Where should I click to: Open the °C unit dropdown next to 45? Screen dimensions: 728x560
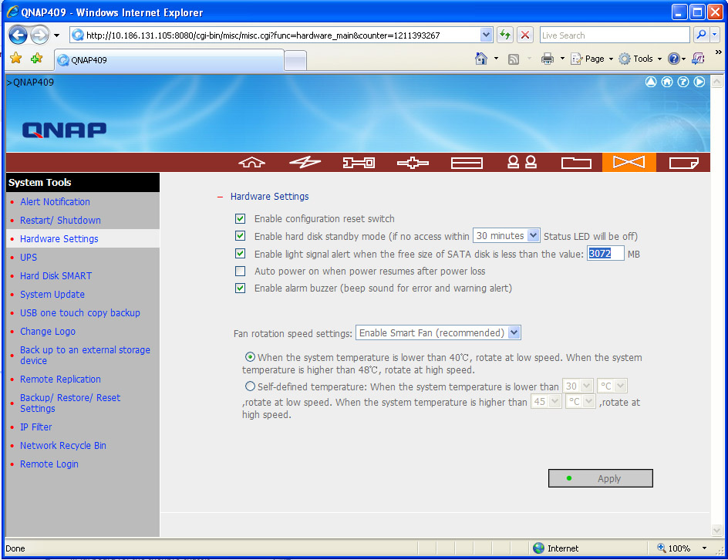point(581,401)
